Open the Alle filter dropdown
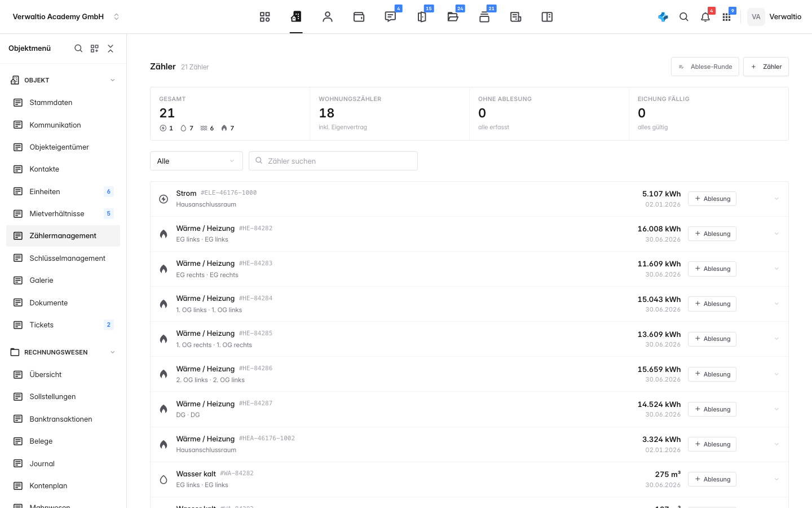The width and height of the screenshot is (812, 508). coord(196,161)
